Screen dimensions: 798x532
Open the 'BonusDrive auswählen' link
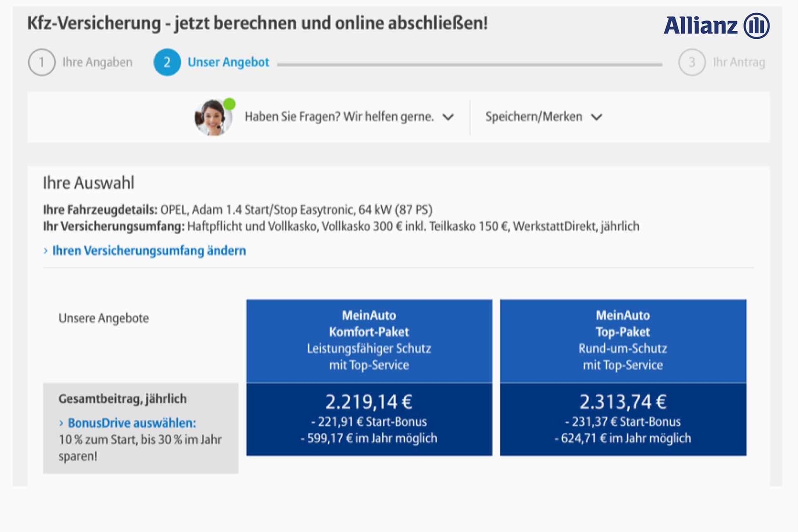click(x=132, y=423)
